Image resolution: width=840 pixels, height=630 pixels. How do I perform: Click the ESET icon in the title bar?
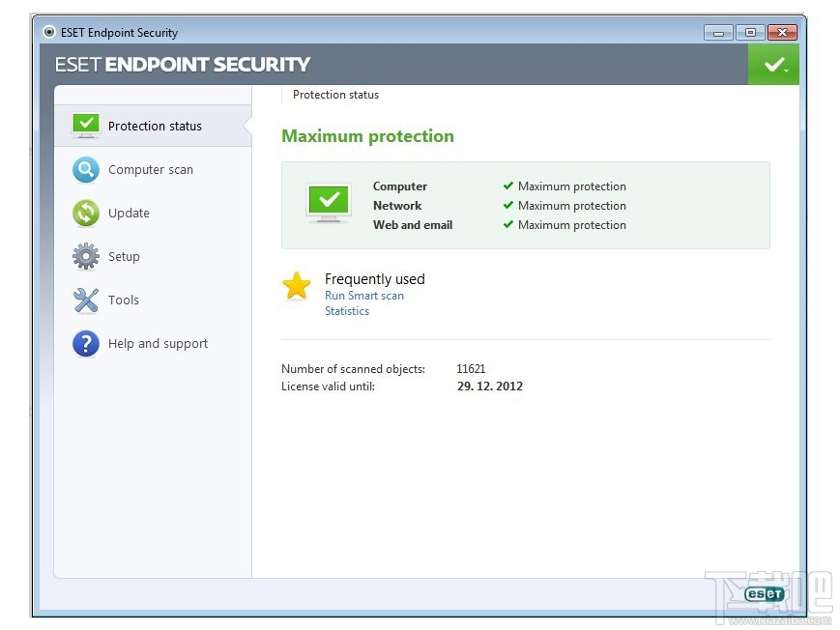point(46,31)
